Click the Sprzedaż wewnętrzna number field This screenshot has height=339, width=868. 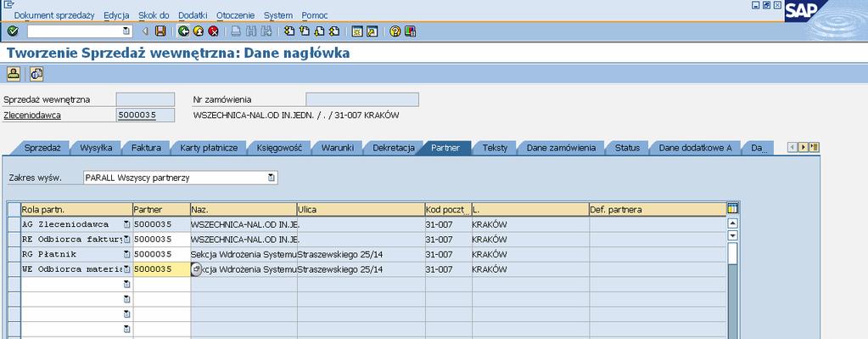145,99
